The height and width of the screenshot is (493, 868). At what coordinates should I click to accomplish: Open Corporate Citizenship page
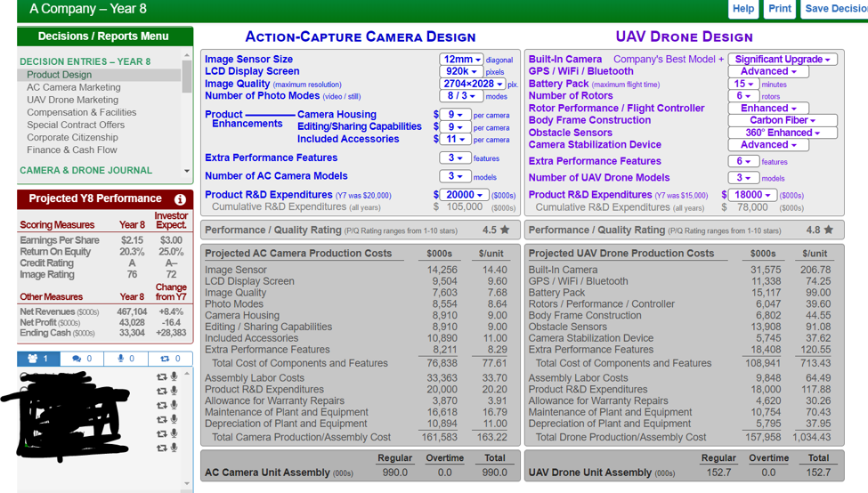click(72, 137)
